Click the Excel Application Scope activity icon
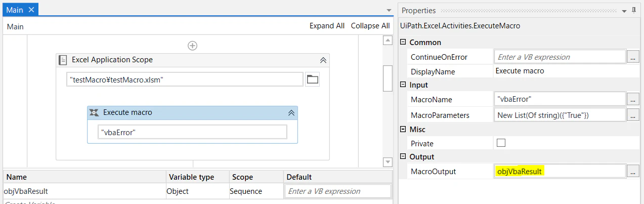644x204 pixels. coord(63,60)
